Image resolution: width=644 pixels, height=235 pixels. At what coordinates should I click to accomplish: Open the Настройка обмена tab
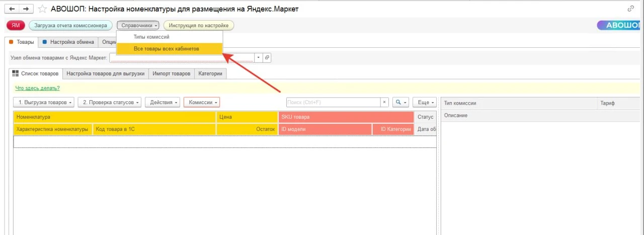point(68,42)
